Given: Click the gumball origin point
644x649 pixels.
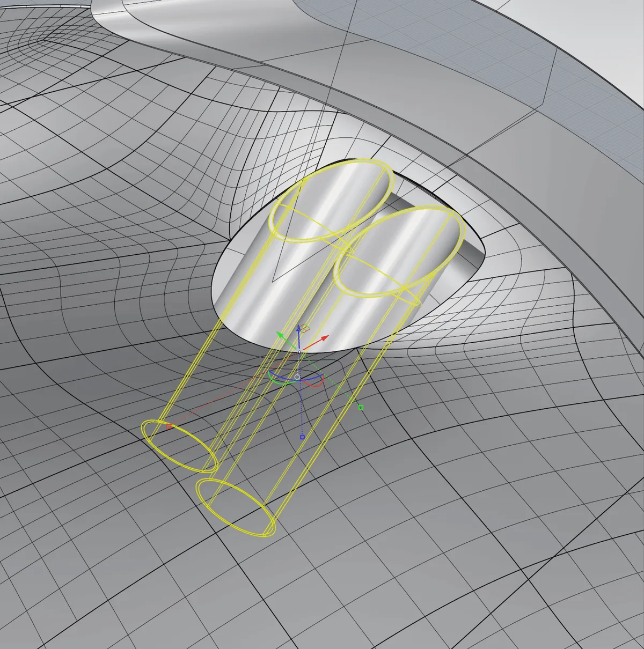Looking at the screenshot, I should pyautogui.click(x=299, y=352).
